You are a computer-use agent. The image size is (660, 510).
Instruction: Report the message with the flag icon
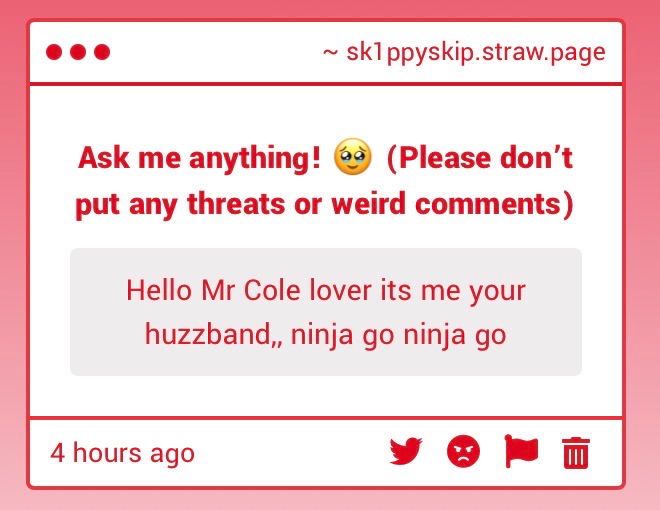coord(520,451)
